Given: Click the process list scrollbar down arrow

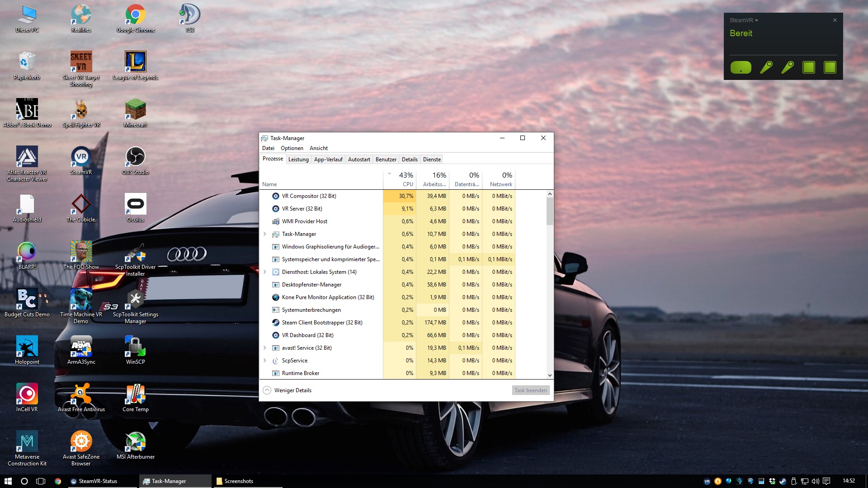Looking at the screenshot, I should [550, 375].
